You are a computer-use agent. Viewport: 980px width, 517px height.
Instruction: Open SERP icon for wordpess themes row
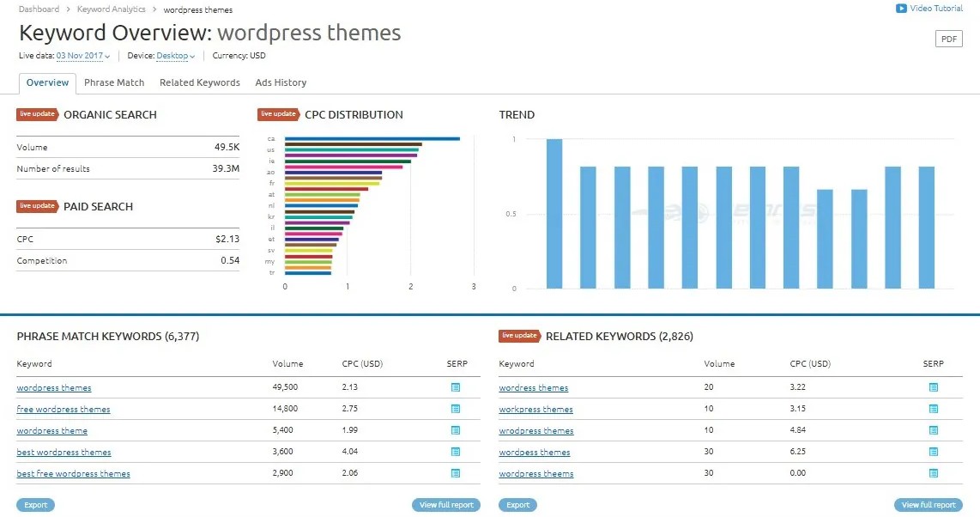933,452
